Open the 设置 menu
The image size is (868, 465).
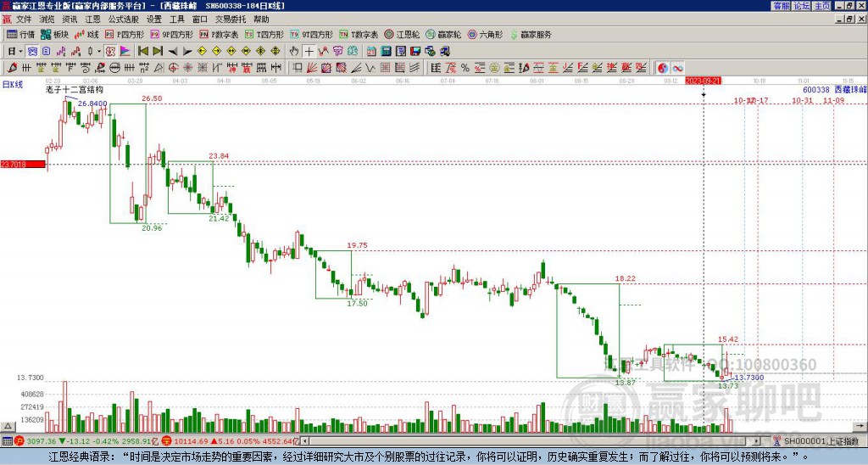pos(154,20)
